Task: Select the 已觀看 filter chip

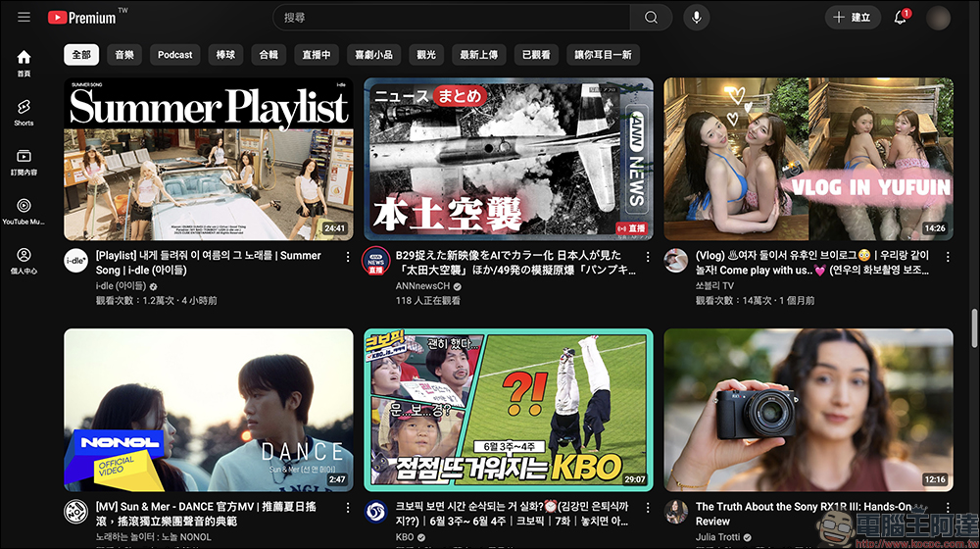Action: click(x=536, y=55)
